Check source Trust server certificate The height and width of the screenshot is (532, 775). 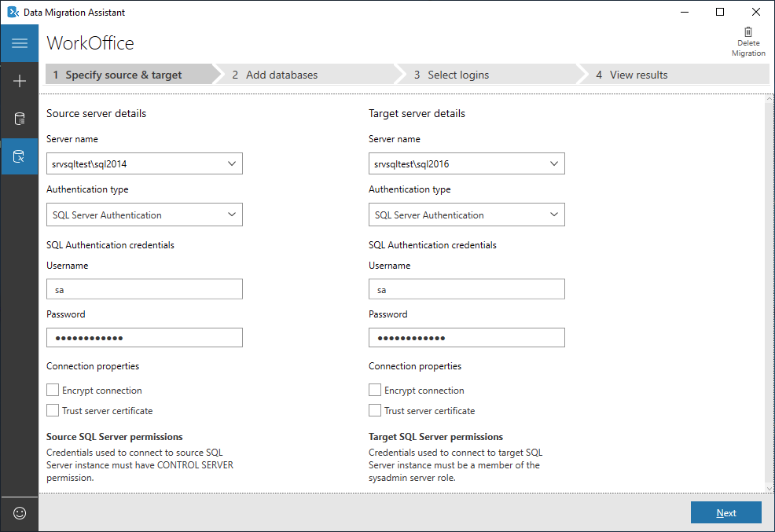point(53,410)
